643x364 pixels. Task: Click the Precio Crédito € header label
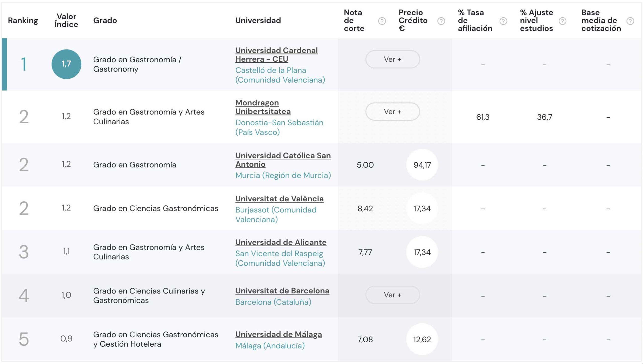413,20
